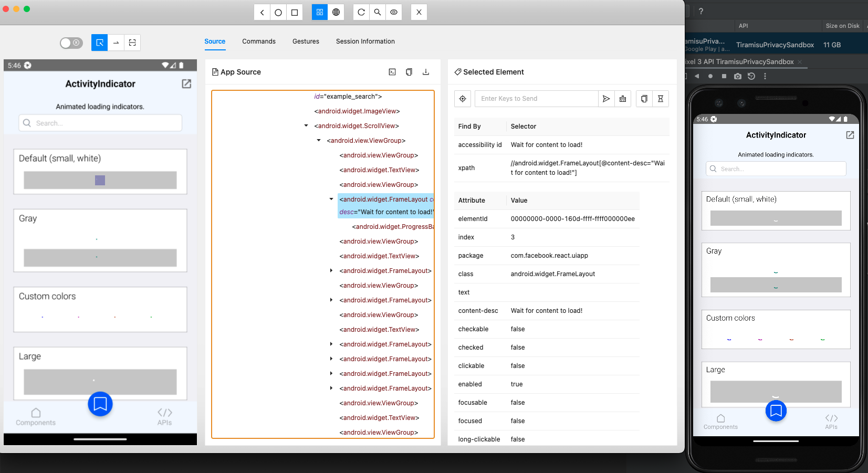Click the content-desc attribute value
Screen dimensions: 868x473
coord(547,311)
